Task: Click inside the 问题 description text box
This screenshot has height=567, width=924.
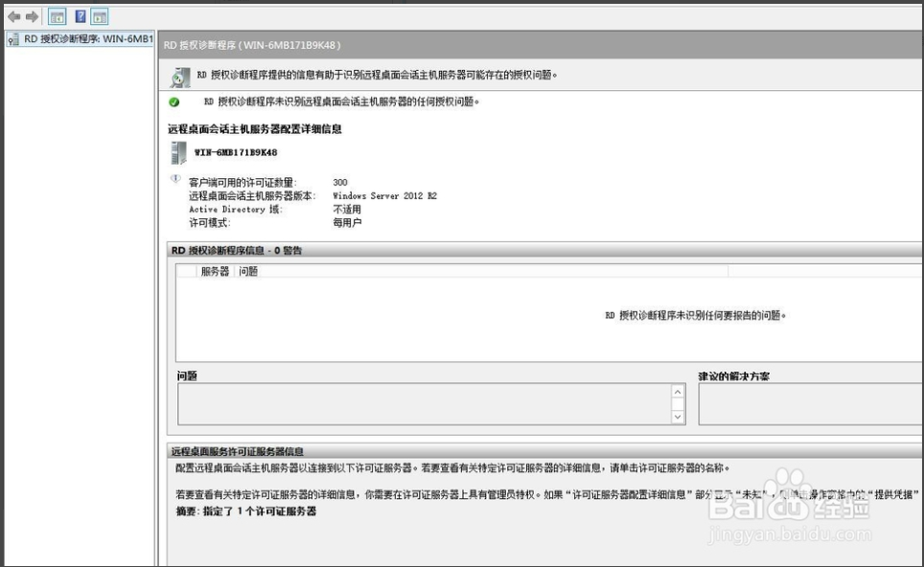Action: (425, 404)
